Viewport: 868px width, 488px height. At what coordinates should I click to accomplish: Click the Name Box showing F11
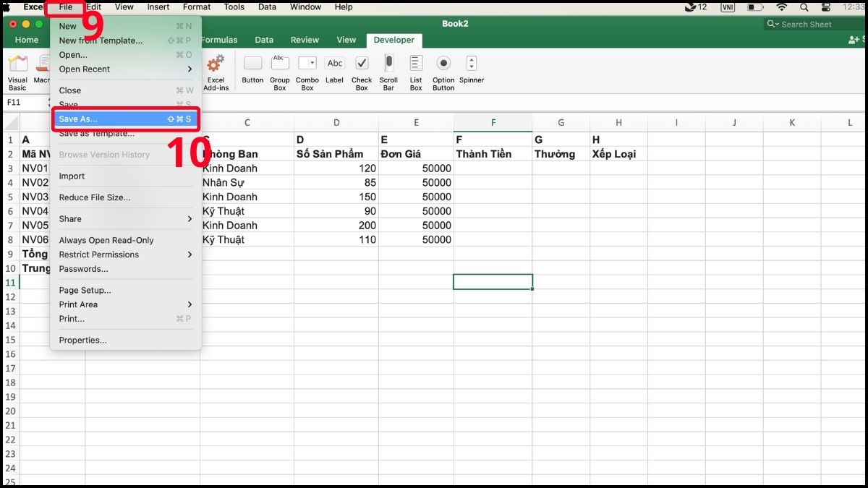[x=24, y=103]
